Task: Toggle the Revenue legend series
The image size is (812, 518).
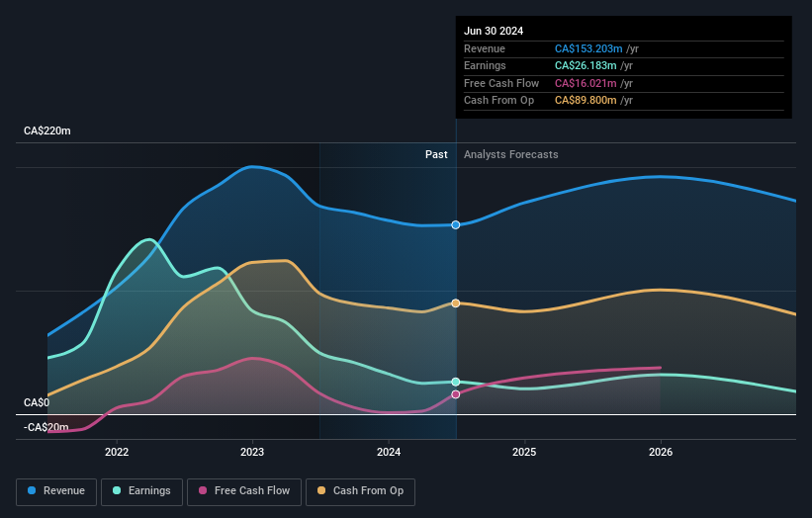Action: [56, 491]
